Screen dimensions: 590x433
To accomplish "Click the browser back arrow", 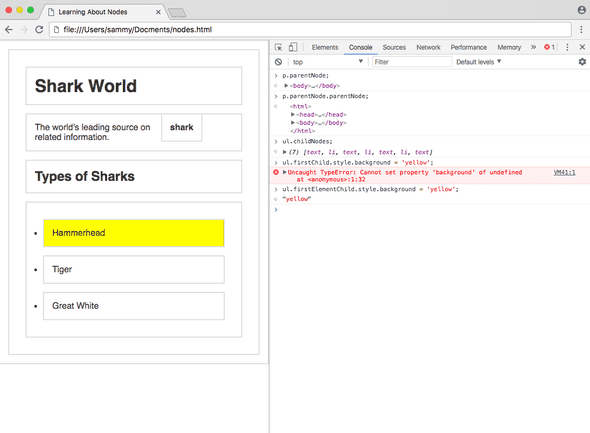I will click(9, 29).
